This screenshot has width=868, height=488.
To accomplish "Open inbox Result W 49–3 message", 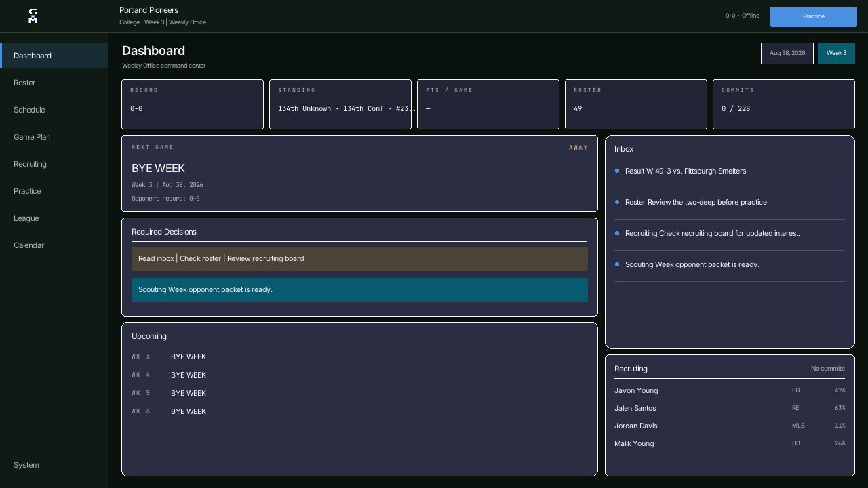I will [730, 171].
